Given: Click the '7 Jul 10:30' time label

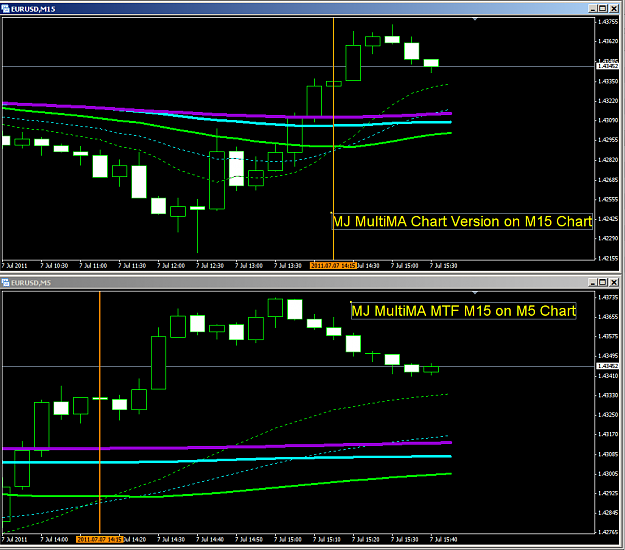Looking at the screenshot, I should [x=54, y=265].
